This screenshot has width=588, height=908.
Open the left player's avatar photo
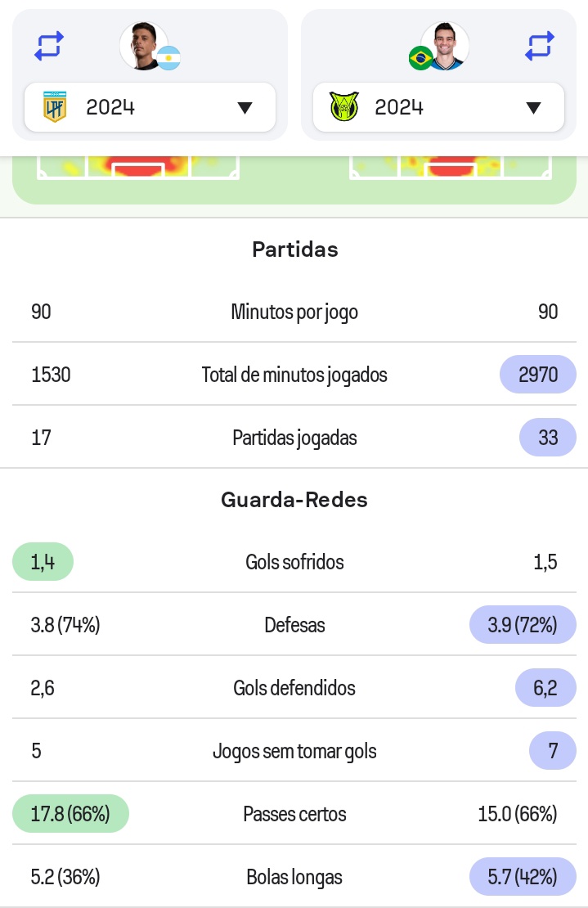tap(143, 45)
